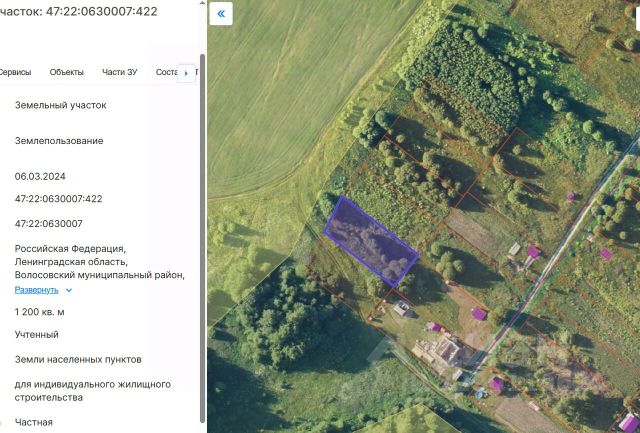Image resolution: width=640 pixels, height=433 pixels.
Task: Click the Ленинградская область address text
Action: [x=71, y=262]
